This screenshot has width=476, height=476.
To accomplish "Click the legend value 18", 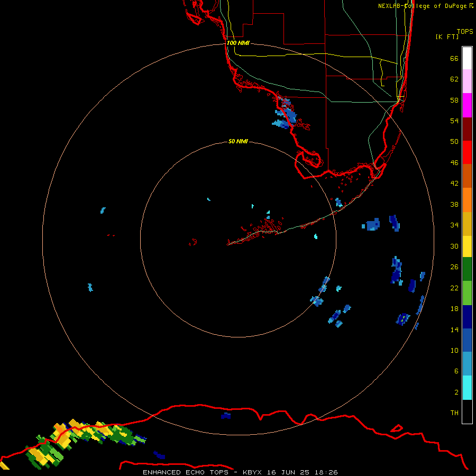I will [x=454, y=309].
